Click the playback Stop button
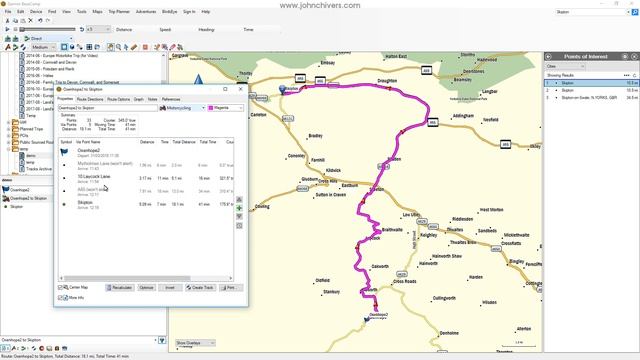Viewport: 640px width, 360px height. pyautogui.click(x=15, y=29)
